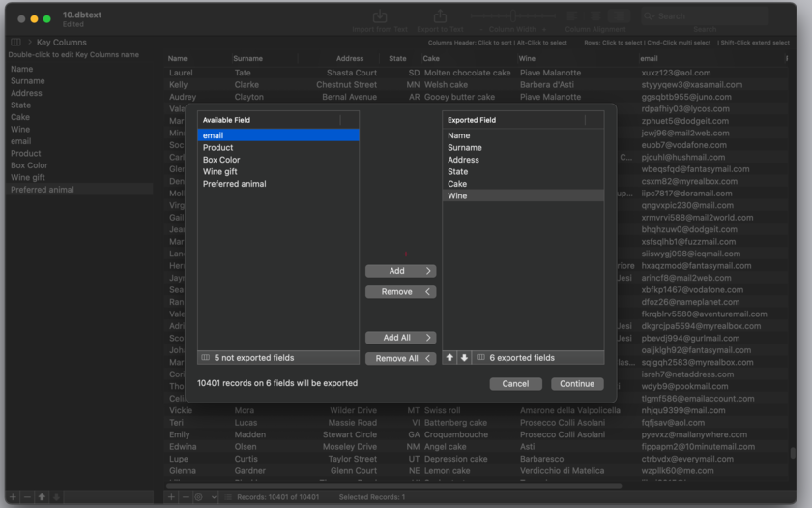Click the Add All button
The height and width of the screenshot is (508, 812).
pyautogui.click(x=401, y=338)
